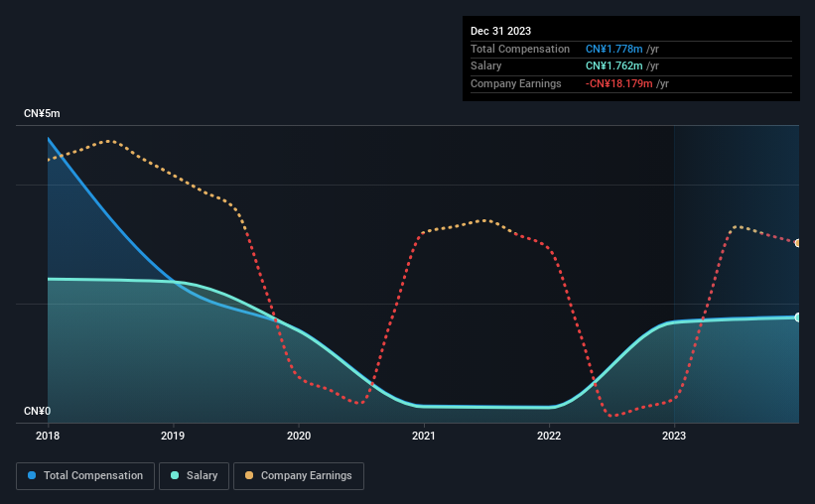The height and width of the screenshot is (504, 815).
Task: Click the -CN¥18.179m company earnings value
Action: [618, 83]
